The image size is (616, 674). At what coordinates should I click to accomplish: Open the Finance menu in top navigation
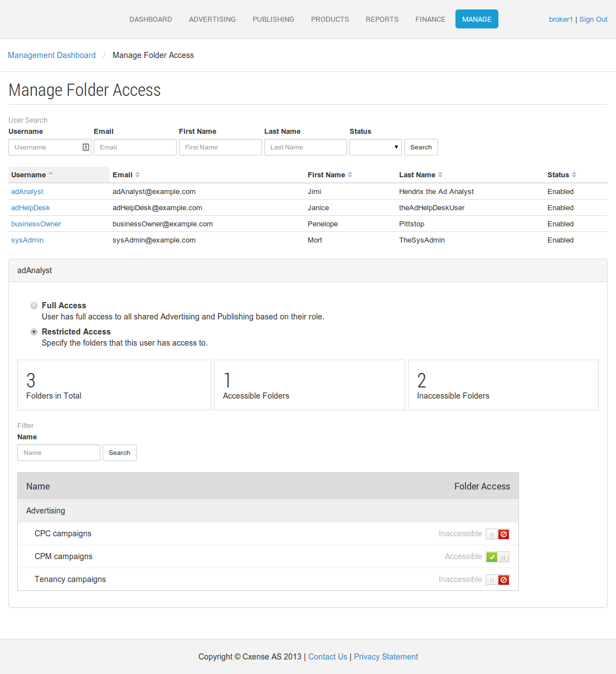click(x=430, y=19)
